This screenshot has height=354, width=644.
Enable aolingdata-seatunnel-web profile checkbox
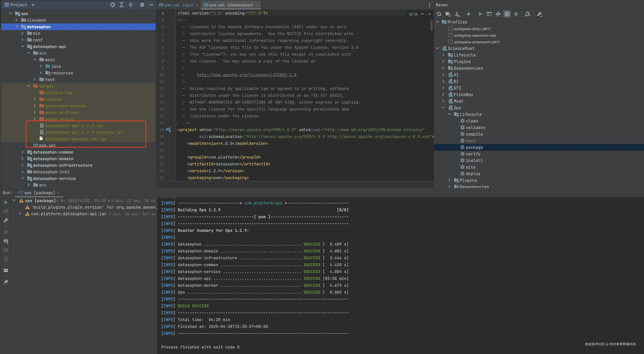click(x=450, y=35)
